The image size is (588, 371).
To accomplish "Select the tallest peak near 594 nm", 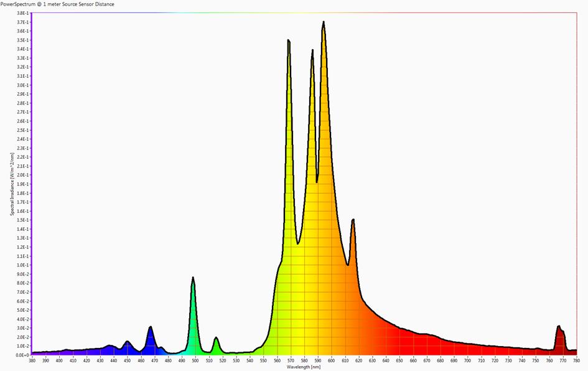I will click(x=324, y=24).
